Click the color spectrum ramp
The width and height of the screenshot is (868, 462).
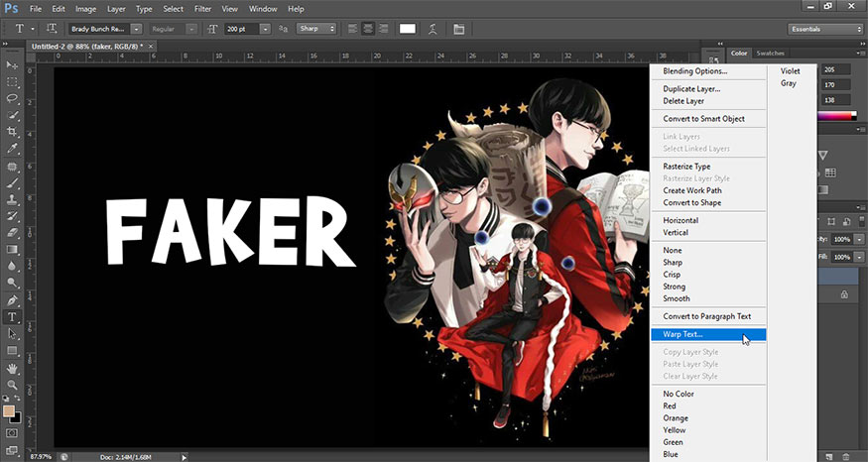[837, 116]
